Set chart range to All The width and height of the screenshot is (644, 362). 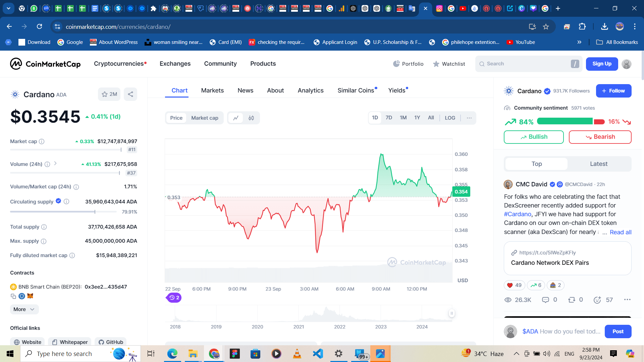point(431,118)
